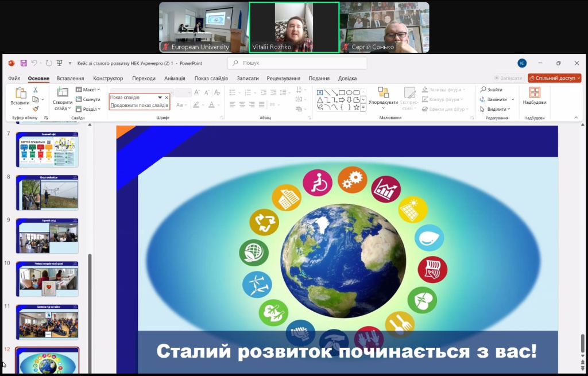Switch to the Анімація ribbon tab
This screenshot has height=376, width=588.
[x=175, y=78]
